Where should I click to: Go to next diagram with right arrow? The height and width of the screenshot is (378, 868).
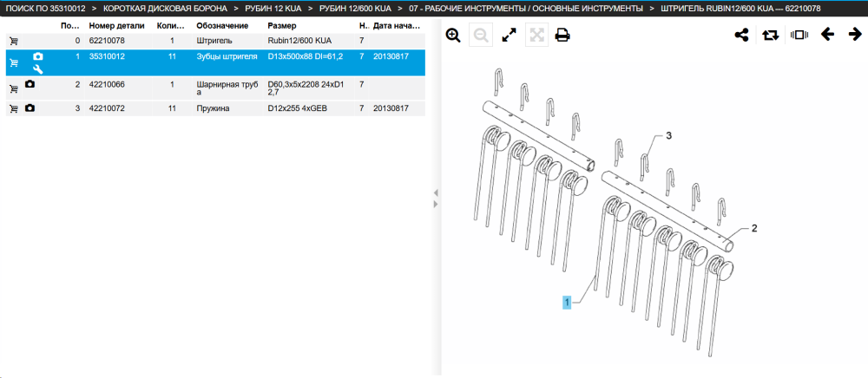(855, 35)
